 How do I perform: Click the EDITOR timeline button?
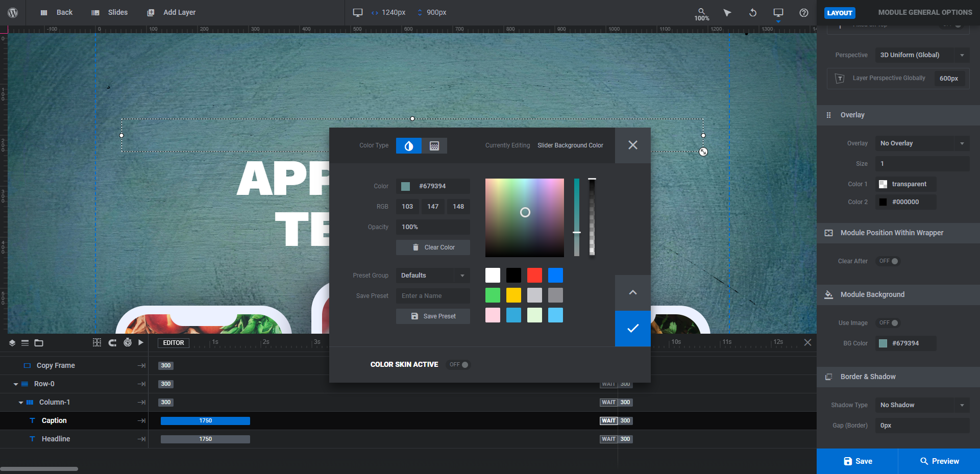point(174,343)
